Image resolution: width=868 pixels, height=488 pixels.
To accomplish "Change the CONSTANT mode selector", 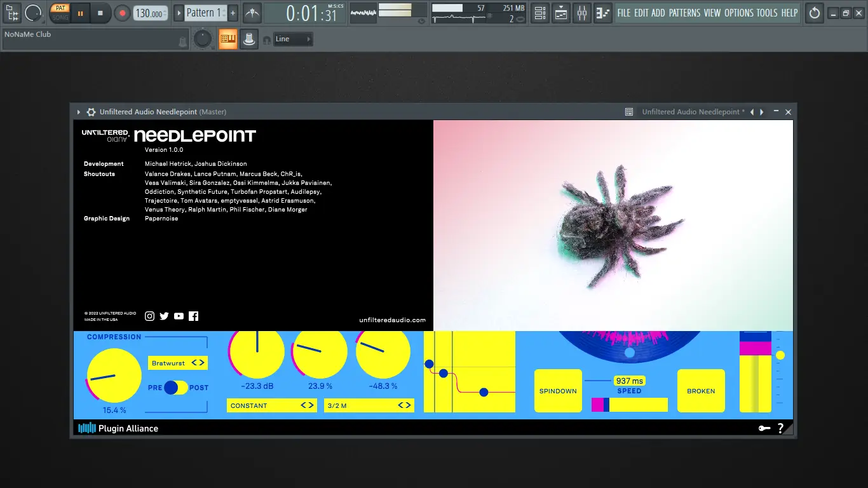I will pyautogui.click(x=271, y=405).
